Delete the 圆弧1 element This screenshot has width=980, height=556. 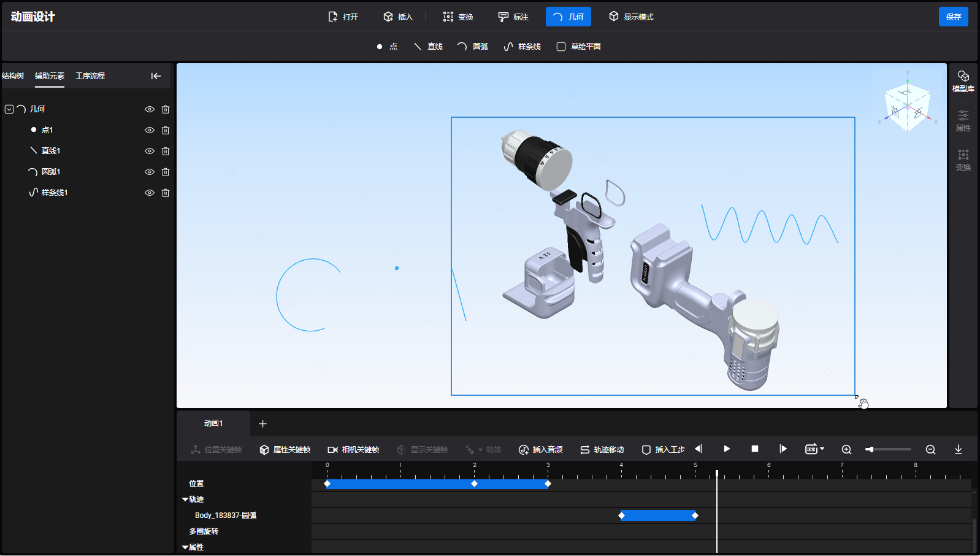click(x=166, y=172)
